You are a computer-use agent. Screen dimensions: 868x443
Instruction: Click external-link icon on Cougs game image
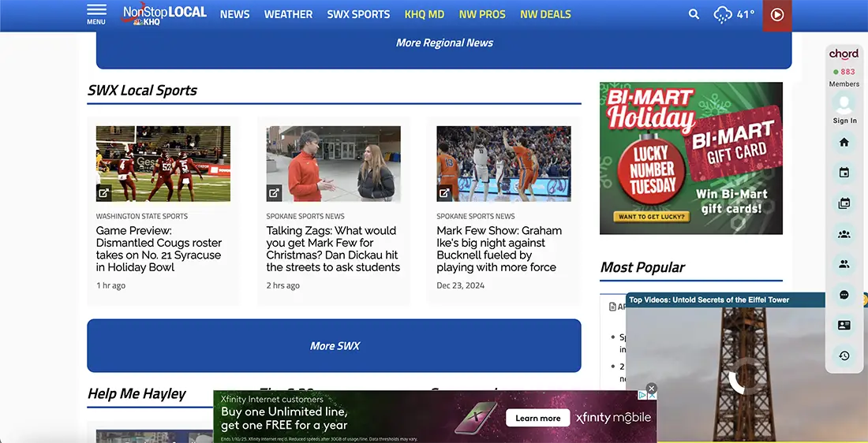(104, 193)
